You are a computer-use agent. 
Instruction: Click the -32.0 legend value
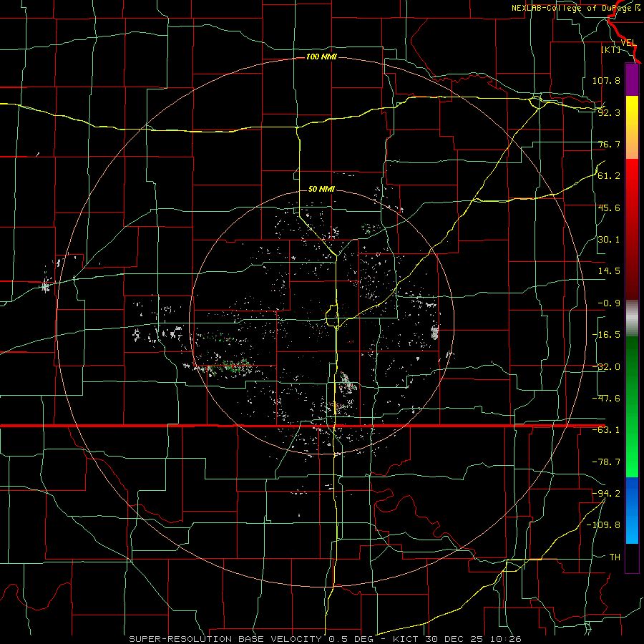[606, 367]
